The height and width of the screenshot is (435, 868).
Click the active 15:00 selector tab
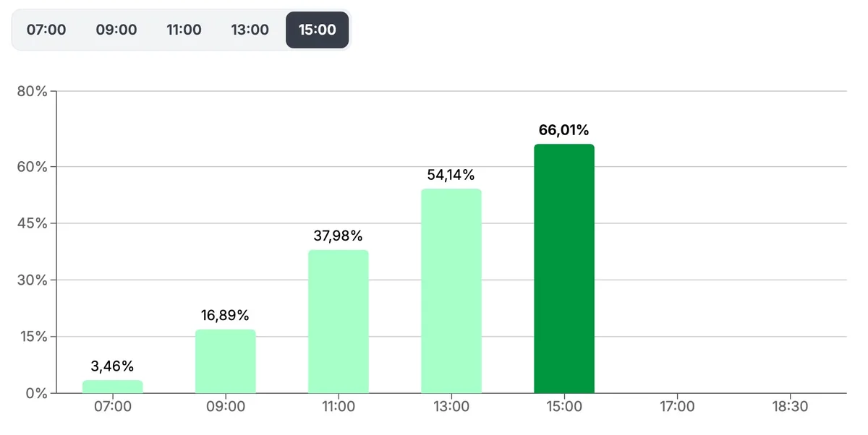click(318, 30)
